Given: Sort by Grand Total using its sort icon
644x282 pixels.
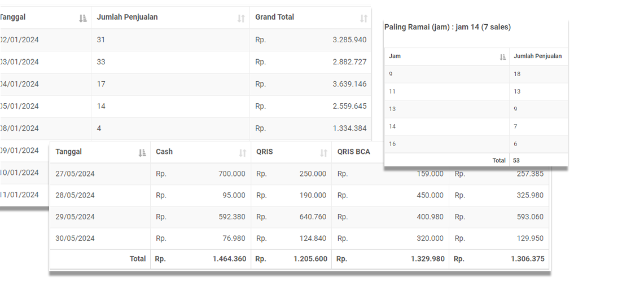Looking at the screenshot, I should point(363,18).
